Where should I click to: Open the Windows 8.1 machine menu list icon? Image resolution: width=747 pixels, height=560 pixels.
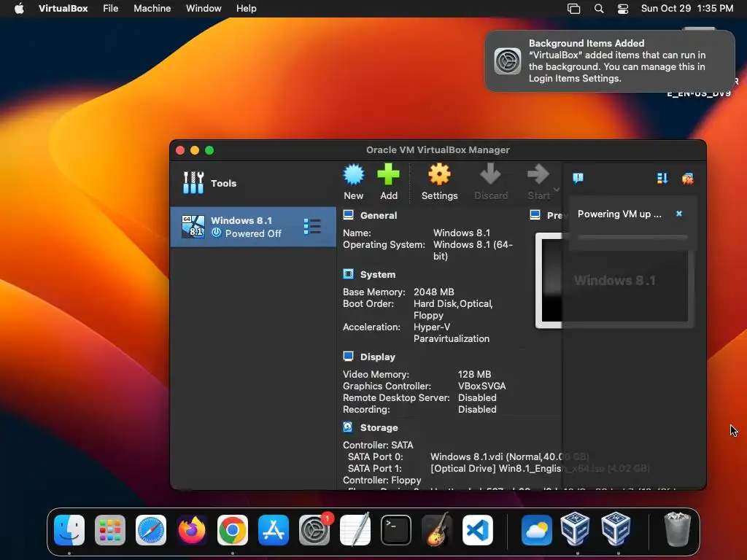pos(312,227)
